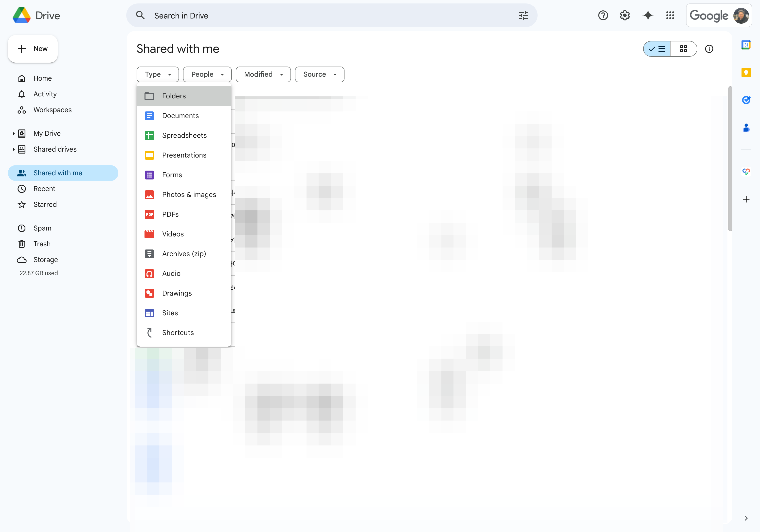Select Folders from the Type menu
Screen dimensions: 760x532
[x=184, y=96]
